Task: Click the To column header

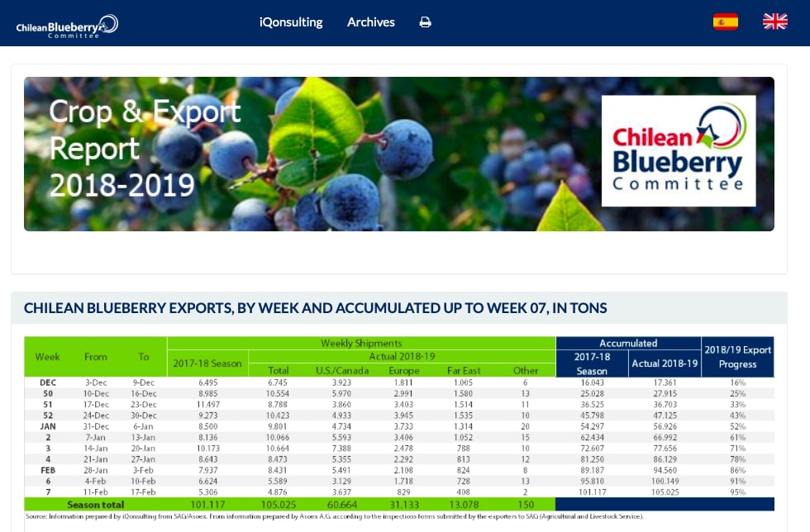Action: 144,357
